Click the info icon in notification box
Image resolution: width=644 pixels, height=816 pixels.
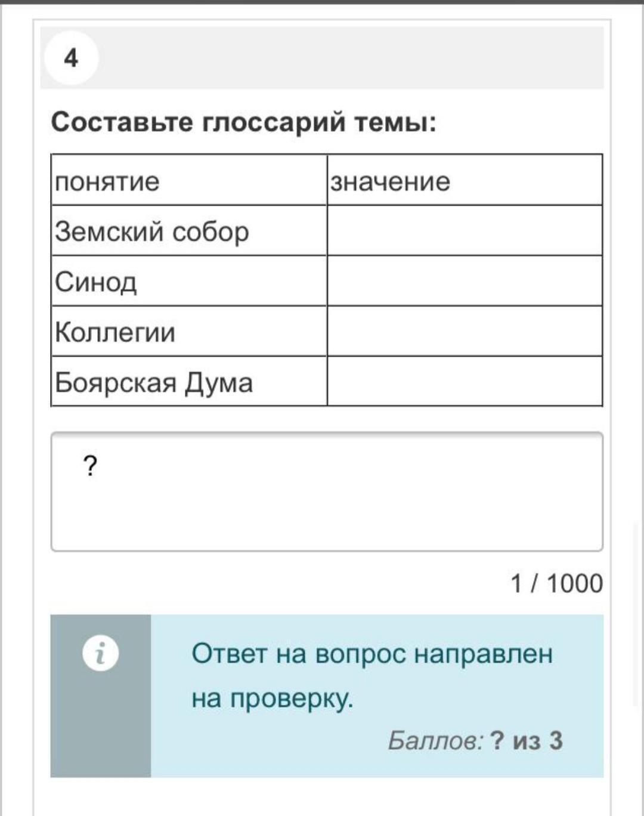pos(101,654)
